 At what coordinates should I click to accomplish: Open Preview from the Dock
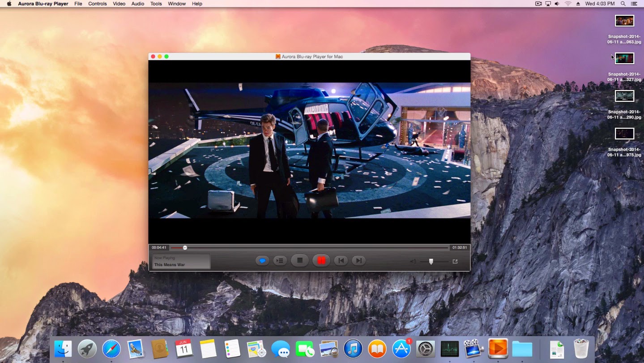(x=329, y=349)
